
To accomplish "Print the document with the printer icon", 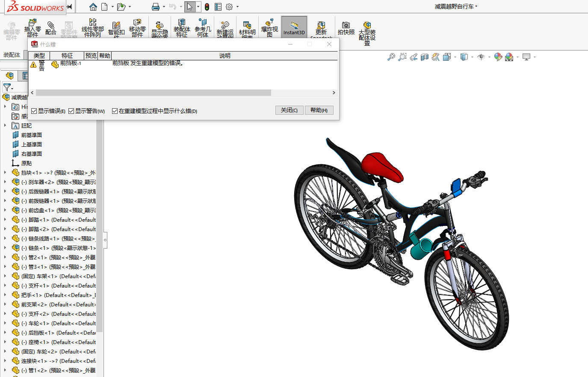I will 156,7.
